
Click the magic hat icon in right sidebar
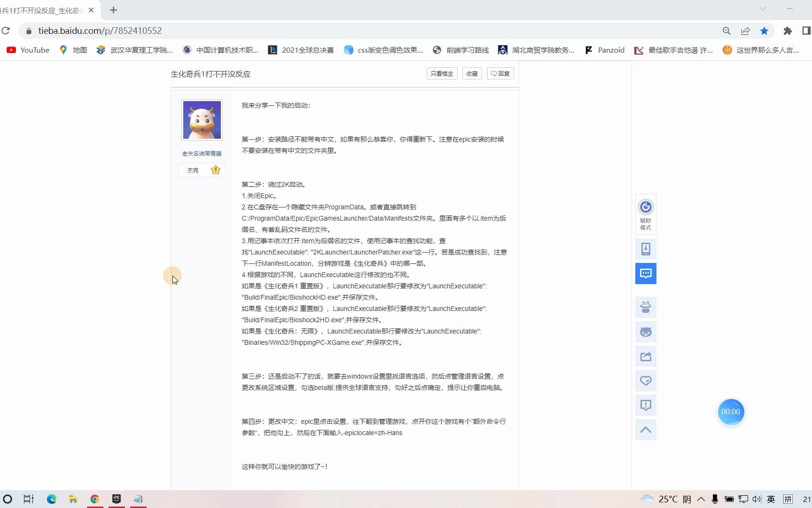point(646,307)
